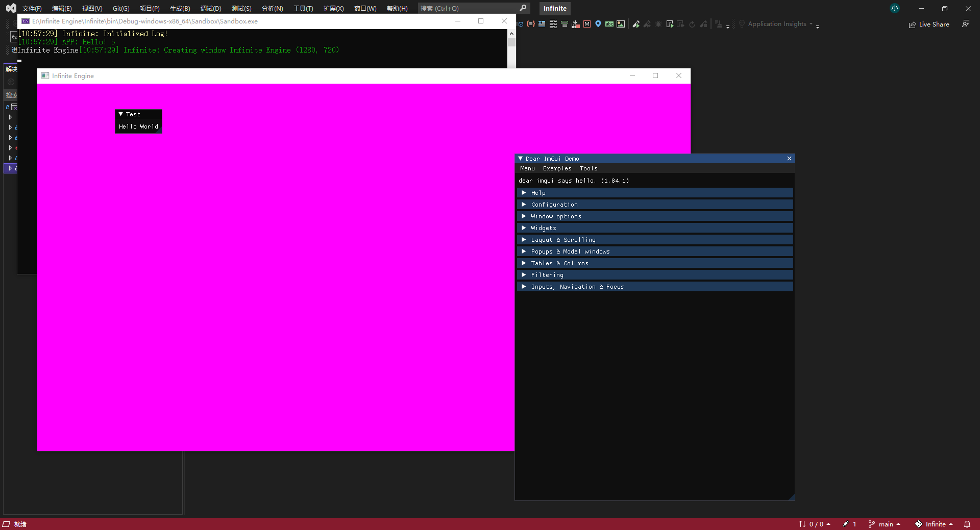The height and width of the screenshot is (530, 980).
Task: Expand the Tables & Columns header
Action: pos(655,263)
